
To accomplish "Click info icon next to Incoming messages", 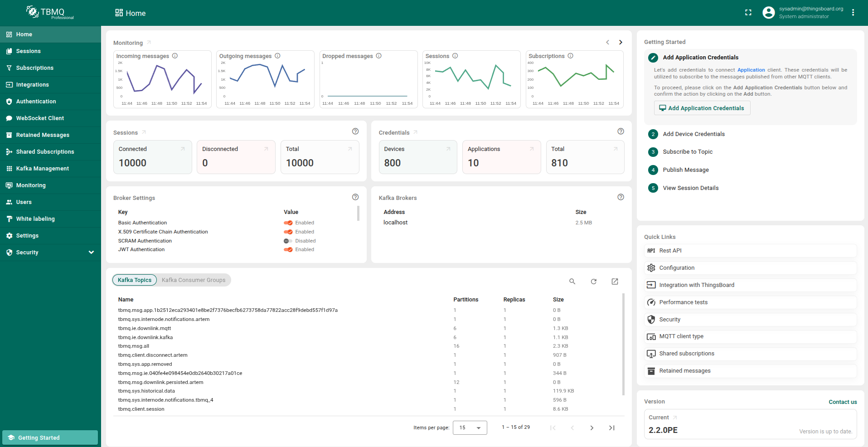I will [x=175, y=56].
